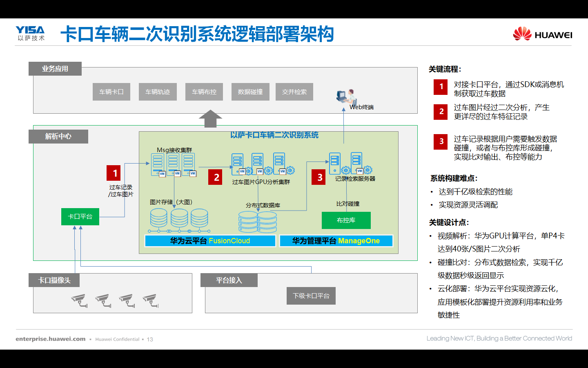The width and height of the screenshot is (588, 368).
Task: Click the green 卡口平台 box
Action: click(x=80, y=217)
